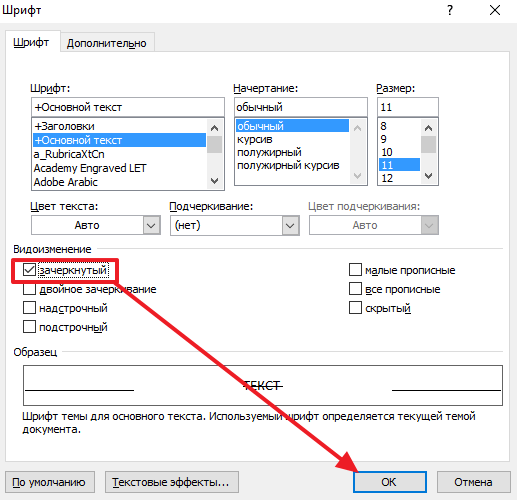Viewport: 517px width, 500px height.
Task: Open Текстовые эффекты dialog
Action: (172, 482)
